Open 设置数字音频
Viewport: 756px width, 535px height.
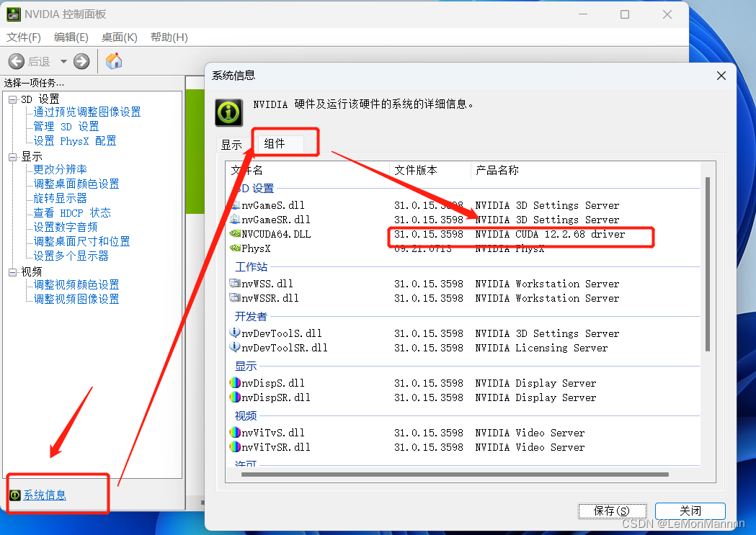pos(66,228)
